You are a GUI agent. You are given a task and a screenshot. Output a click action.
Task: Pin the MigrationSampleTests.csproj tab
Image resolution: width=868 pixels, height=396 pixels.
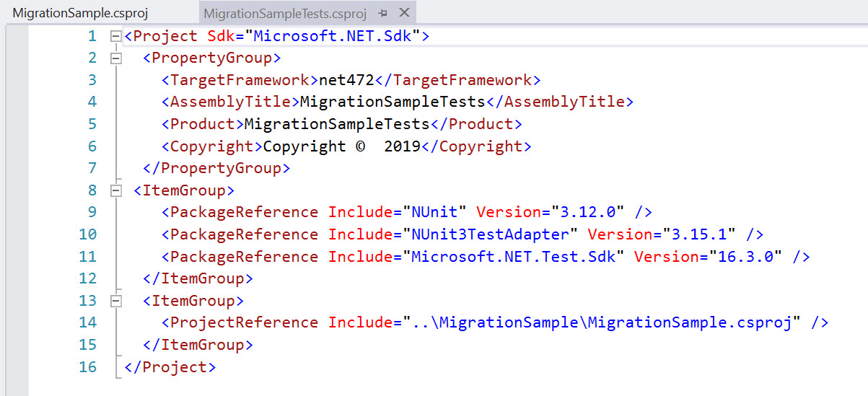[x=382, y=14]
